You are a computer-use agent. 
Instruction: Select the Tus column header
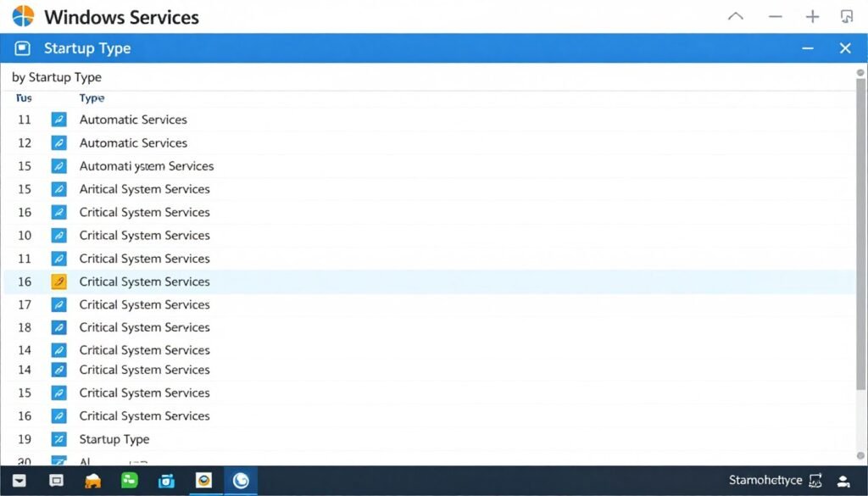(x=22, y=98)
